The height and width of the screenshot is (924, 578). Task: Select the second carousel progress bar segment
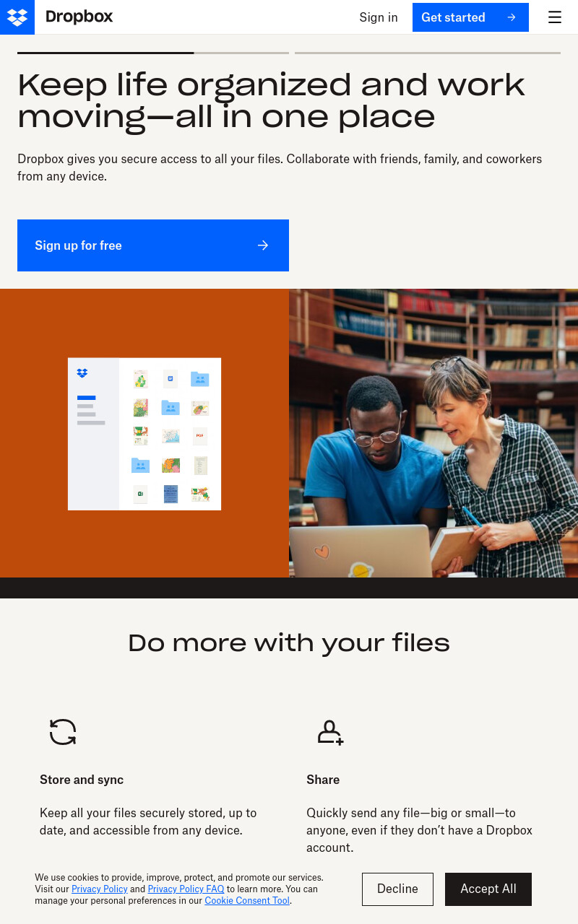click(x=428, y=53)
